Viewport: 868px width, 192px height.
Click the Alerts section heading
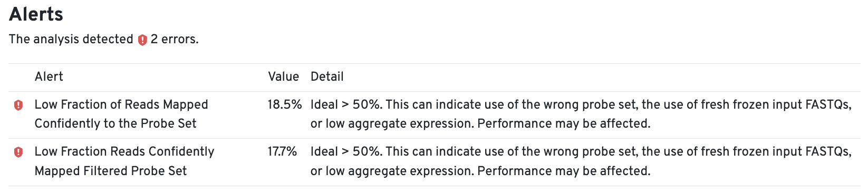pos(36,14)
